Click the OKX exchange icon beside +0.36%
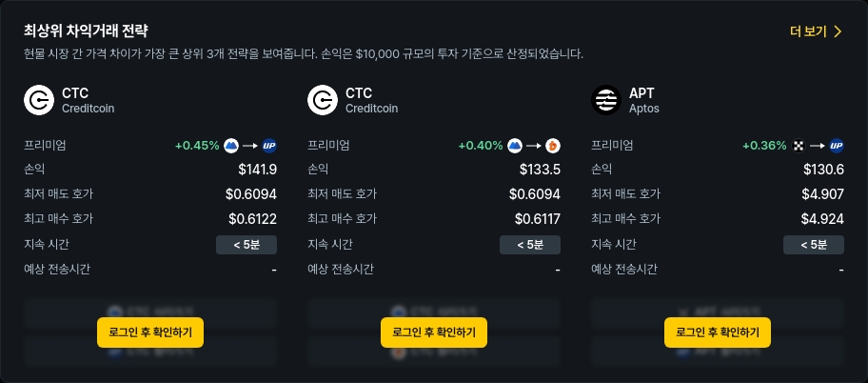 tap(799, 146)
